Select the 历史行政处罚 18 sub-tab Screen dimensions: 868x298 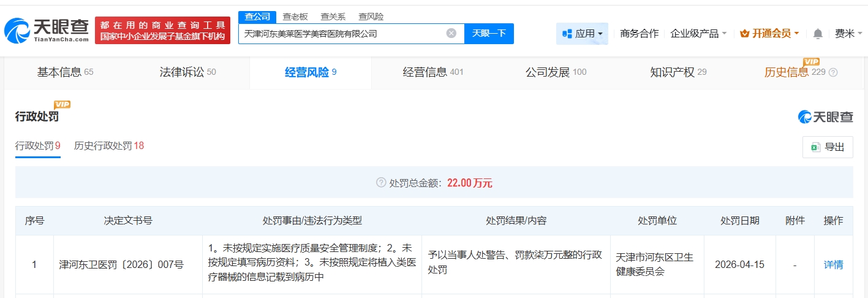click(109, 146)
